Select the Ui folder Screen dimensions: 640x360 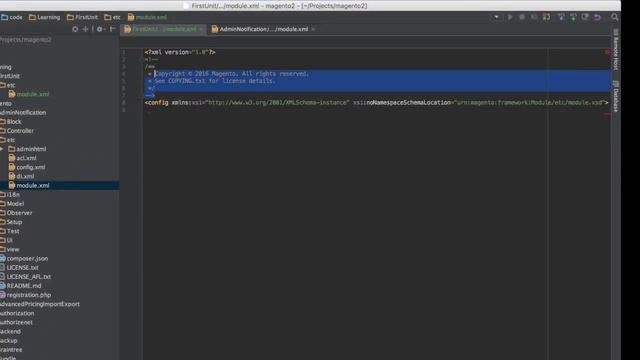click(x=7, y=240)
